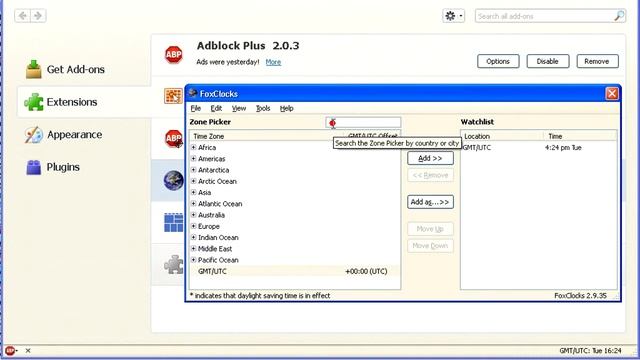Click the Add as...>> button
Image resolution: width=640 pixels, height=360 pixels.
(430, 202)
